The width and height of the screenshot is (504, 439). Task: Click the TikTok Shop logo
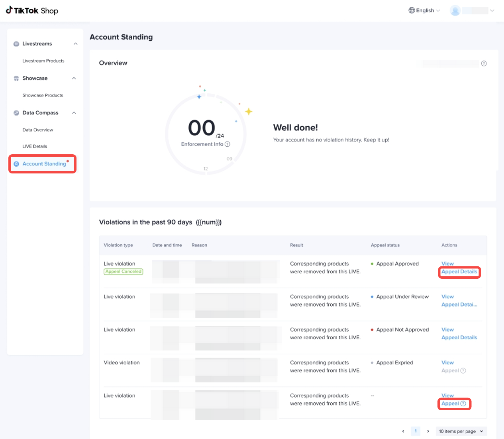[x=32, y=11]
